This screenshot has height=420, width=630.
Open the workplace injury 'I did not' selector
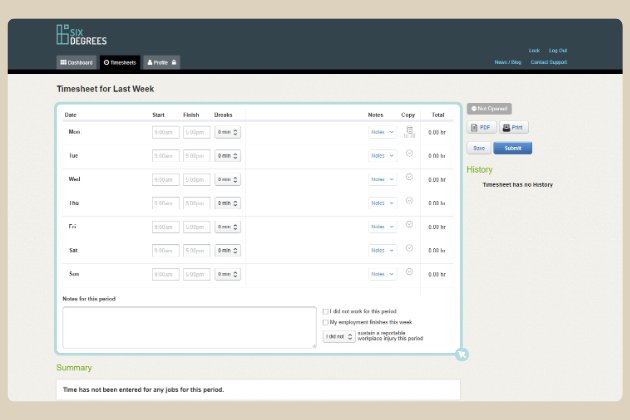[x=338, y=337]
